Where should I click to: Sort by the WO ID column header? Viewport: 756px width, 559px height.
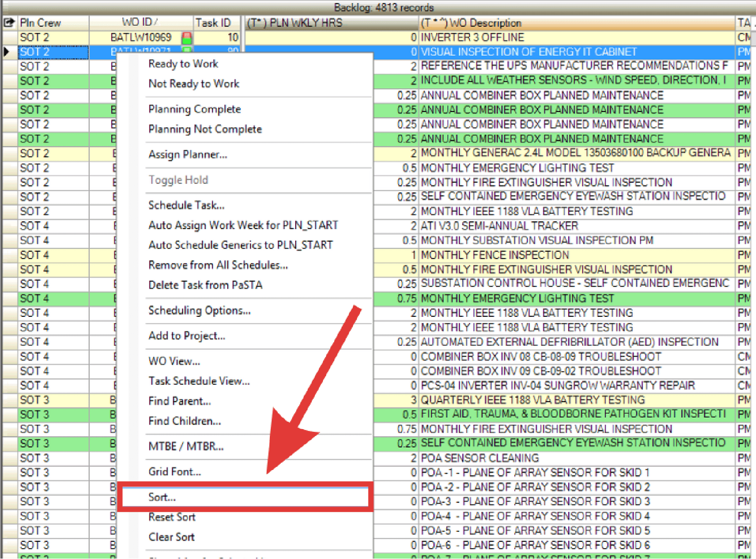(140, 23)
